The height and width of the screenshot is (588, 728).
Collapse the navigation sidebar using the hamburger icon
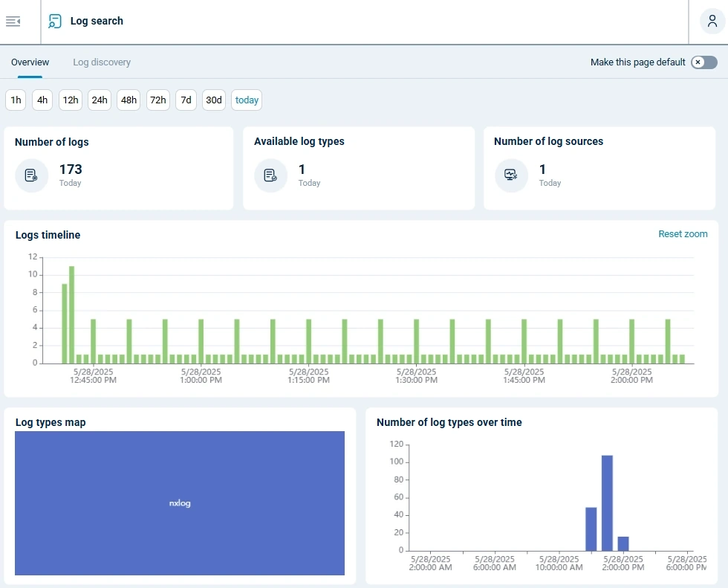(x=13, y=21)
